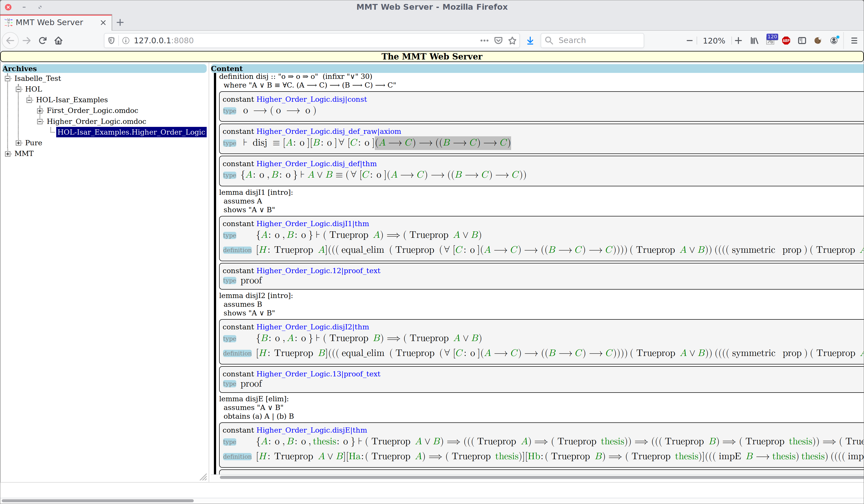Click the Adblock Plus ABP icon

pos(786,41)
